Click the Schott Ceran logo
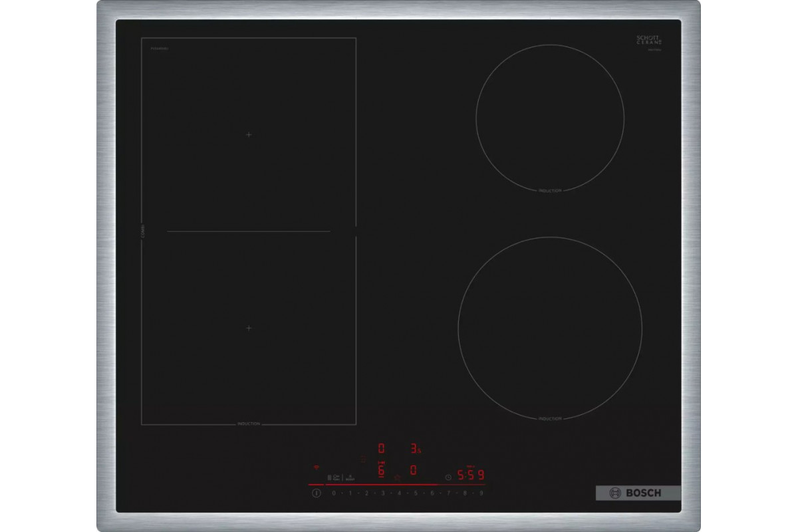 [649, 41]
